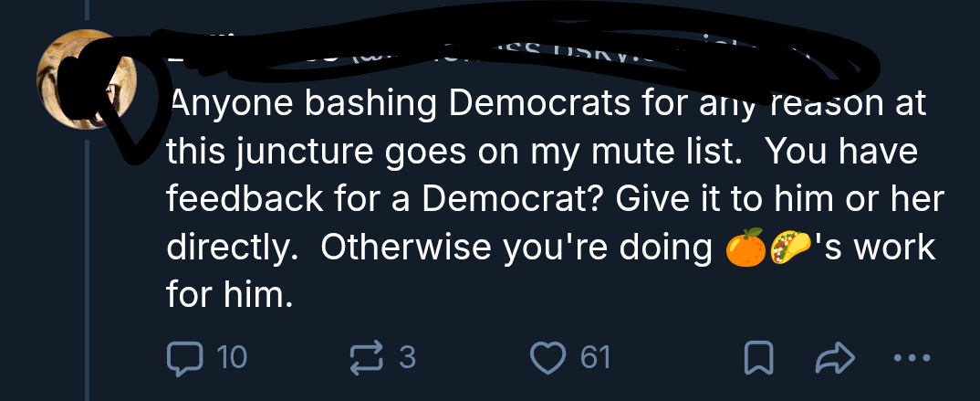Click the like count of 61
The height and width of the screenshot is (401, 980).
click(x=595, y=357)
